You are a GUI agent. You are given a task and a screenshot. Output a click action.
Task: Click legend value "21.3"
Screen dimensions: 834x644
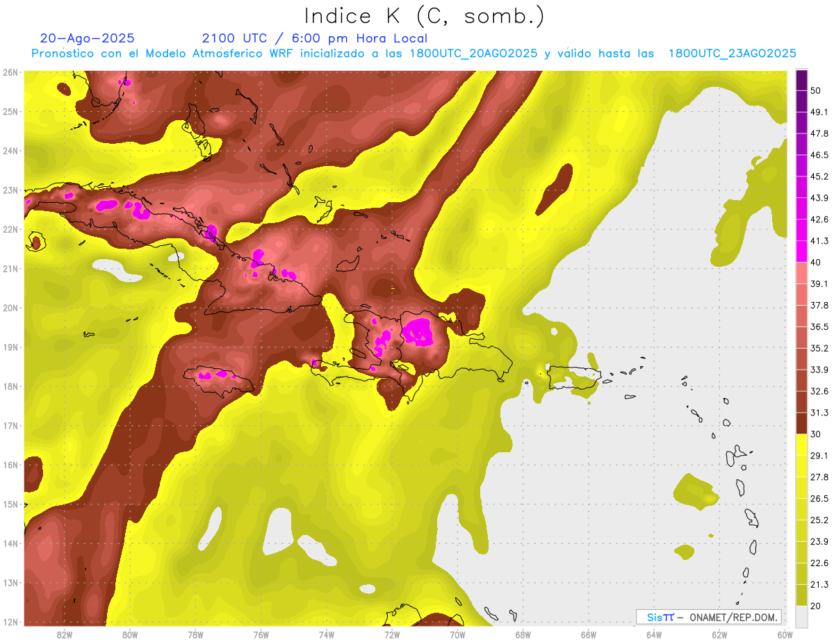click(819, 585)
